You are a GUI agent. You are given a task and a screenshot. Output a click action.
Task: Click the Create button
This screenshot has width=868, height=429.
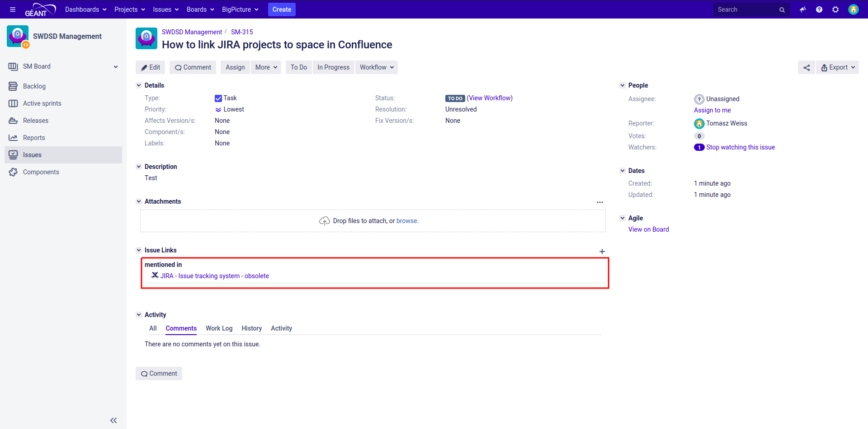pos(282,9)
